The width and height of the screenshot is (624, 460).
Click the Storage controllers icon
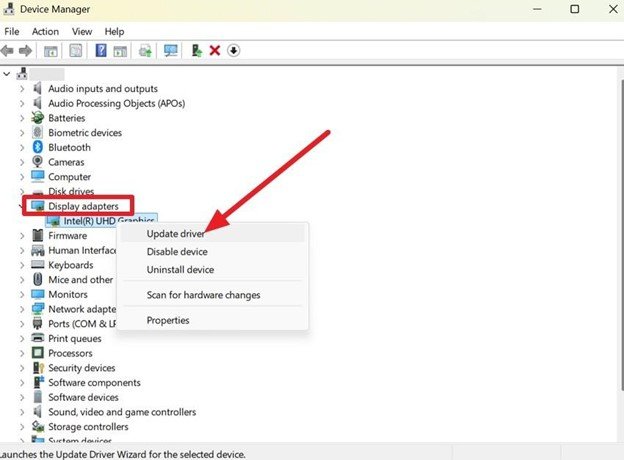point(38,426)
